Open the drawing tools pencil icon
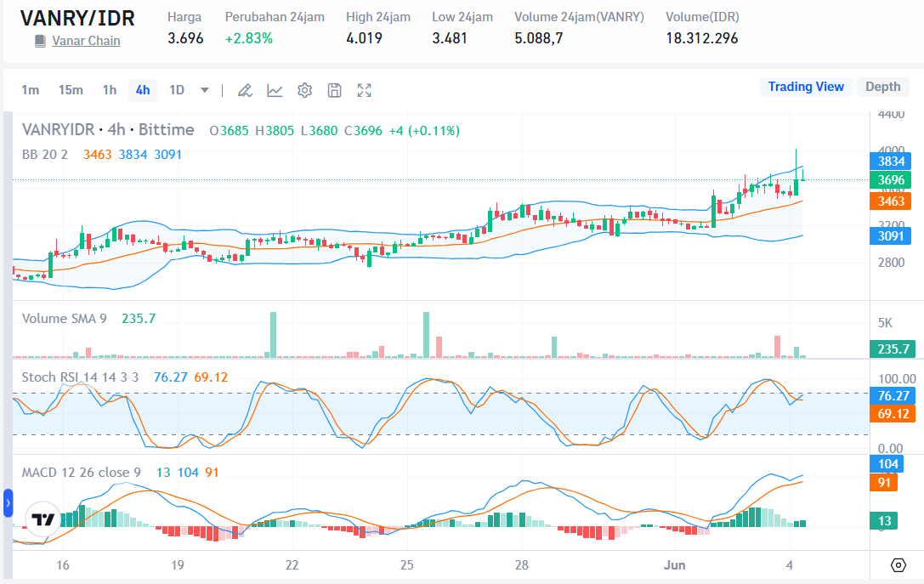Image resolution: width=924 pixels, height=584 pixels. click(245, 89)
